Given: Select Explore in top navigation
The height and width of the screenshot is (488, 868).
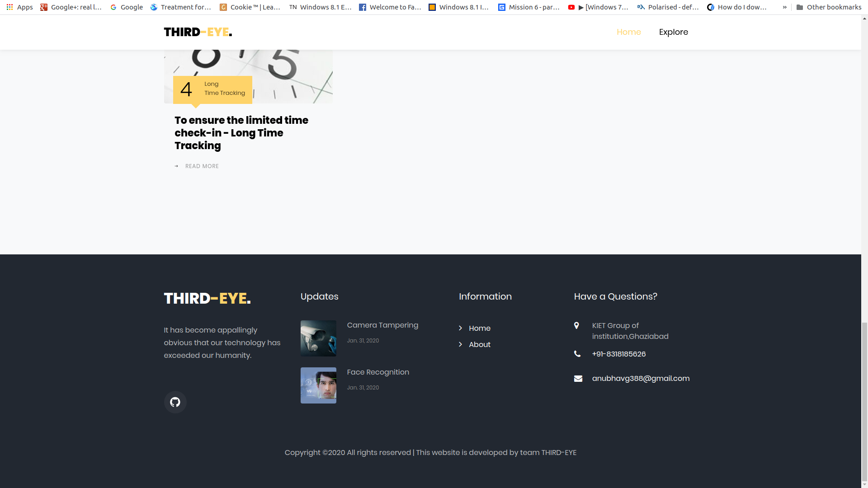Looking at the screenshot, I should (x=673, y=32).
